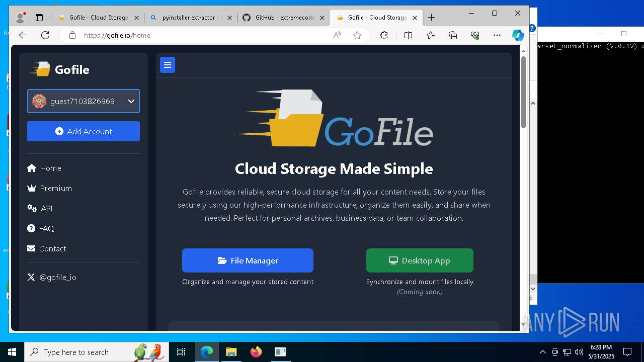This screenshot has height=362, width=644.
Task: Go to Home in Gofile sidebar
Action: click(x=44, y=168)
